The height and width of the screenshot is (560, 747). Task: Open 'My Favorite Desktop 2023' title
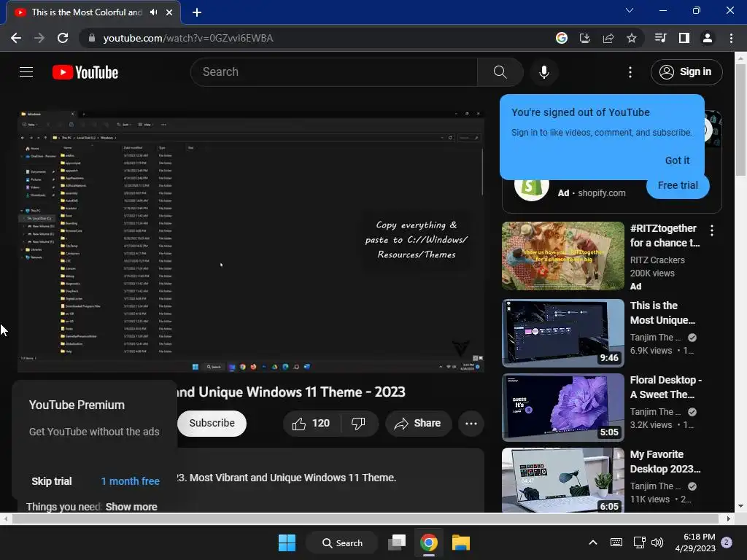click(x=665, y=462)
